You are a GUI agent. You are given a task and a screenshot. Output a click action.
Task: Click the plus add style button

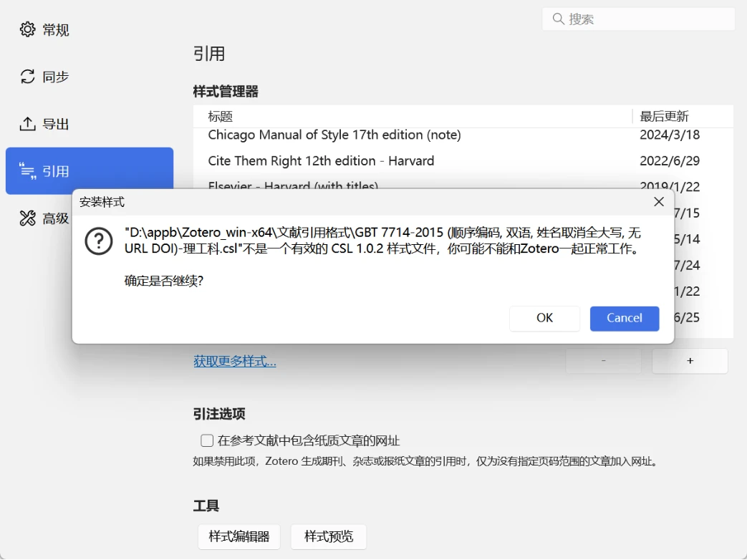click(x=690, y=361)
